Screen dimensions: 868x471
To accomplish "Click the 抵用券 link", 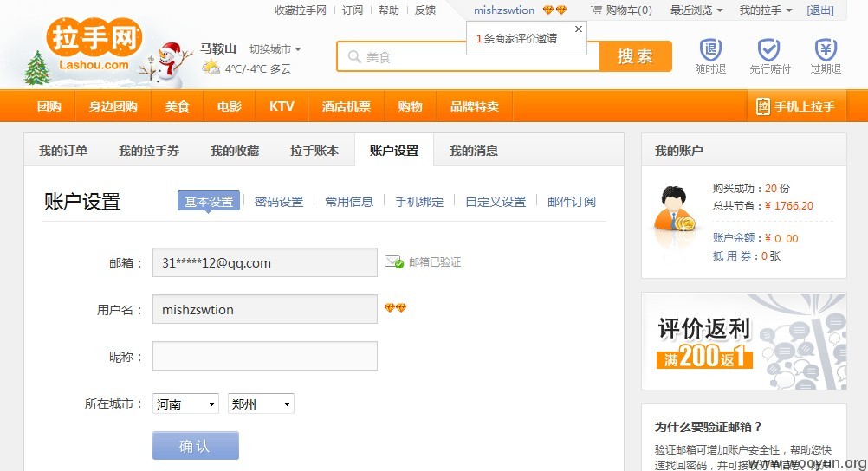I will point(734,255).
